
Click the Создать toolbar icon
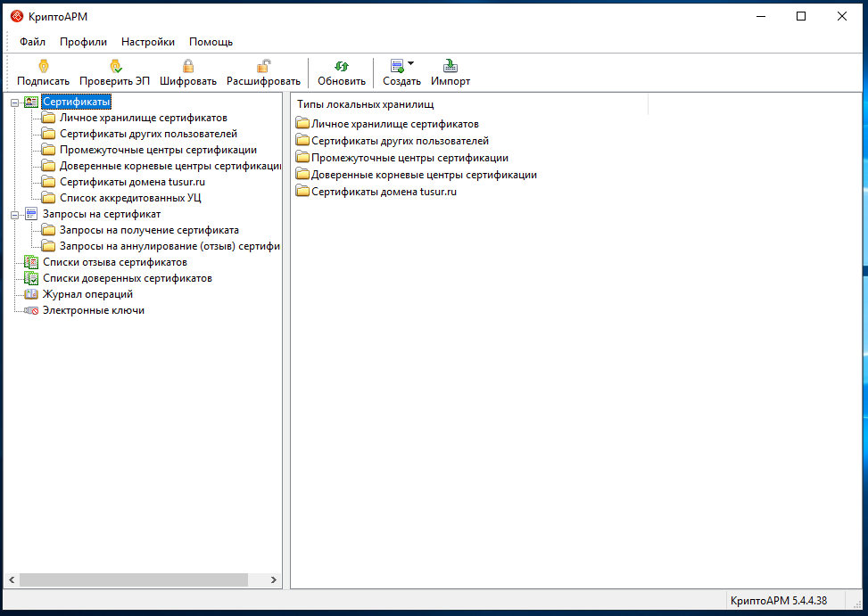pos(398,66)
